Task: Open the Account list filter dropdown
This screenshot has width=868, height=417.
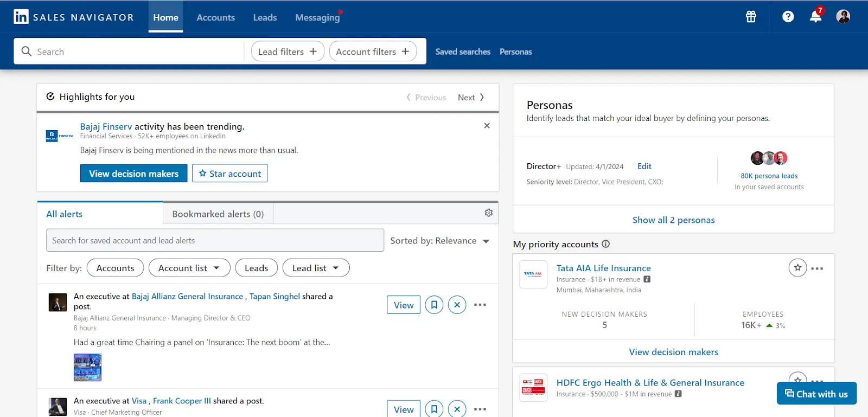Action: (x=189, y=268)
